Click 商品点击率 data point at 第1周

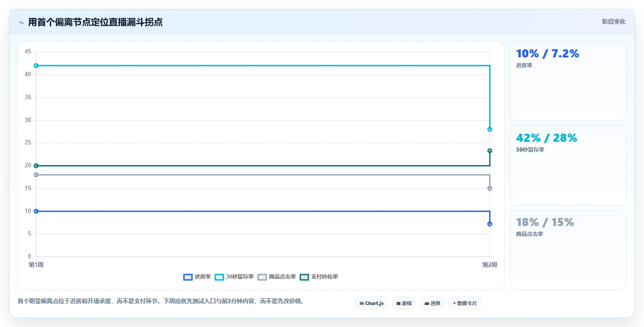tap(36, 174)
